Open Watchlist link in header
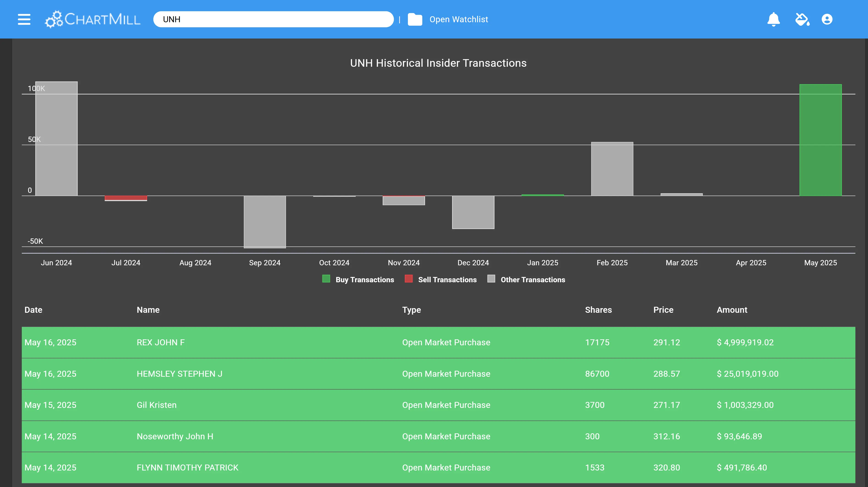The image size is (868, 487). 459,19
